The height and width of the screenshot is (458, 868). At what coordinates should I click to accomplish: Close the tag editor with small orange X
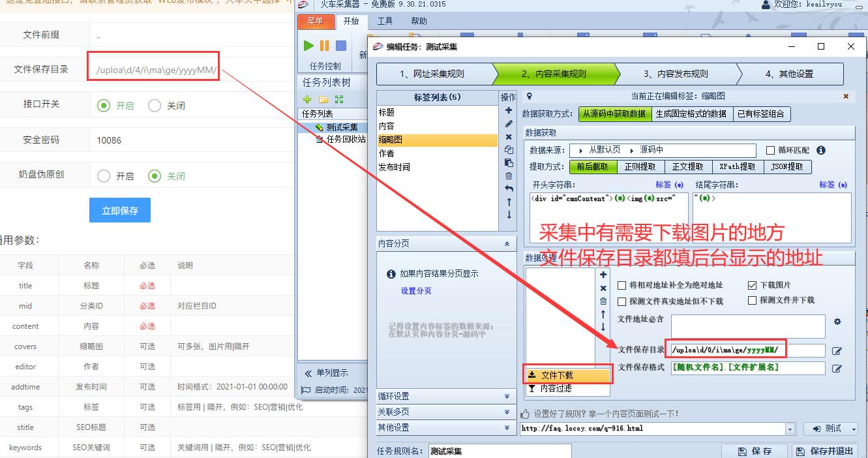pos(846,97)
